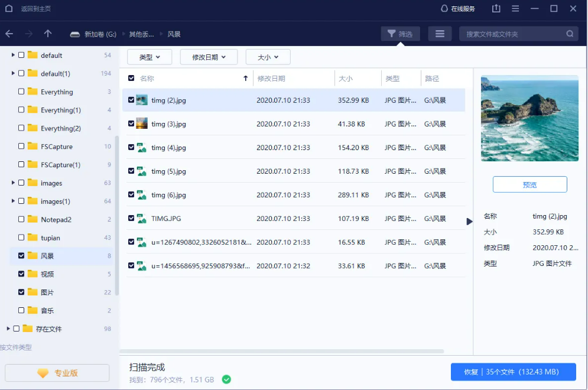Viewport: 588px width, 390px height.
Task: Open online service via the headset icon
Action: [444, 8]
